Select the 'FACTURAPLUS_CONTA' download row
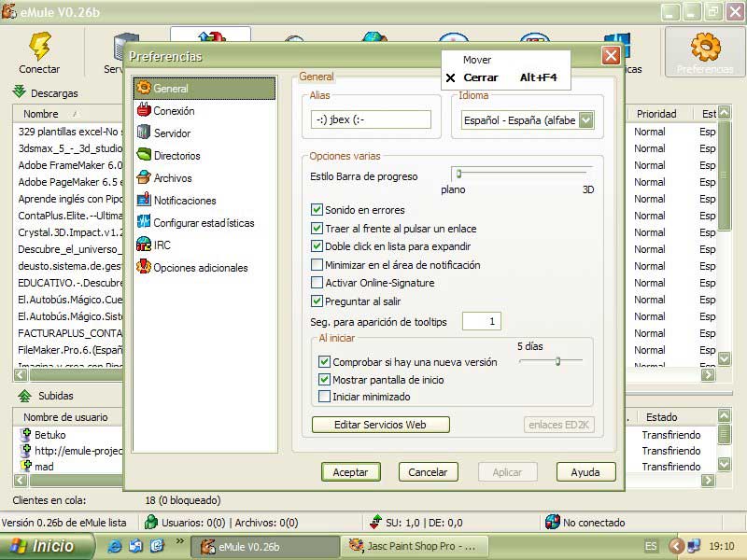747x560 pixels. pos(70,333)
